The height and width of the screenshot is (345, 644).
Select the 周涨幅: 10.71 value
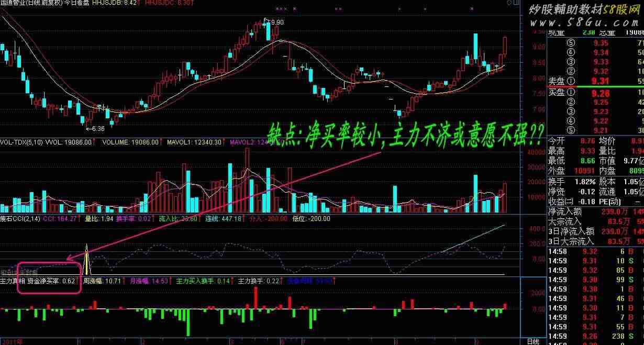point(102,281)
